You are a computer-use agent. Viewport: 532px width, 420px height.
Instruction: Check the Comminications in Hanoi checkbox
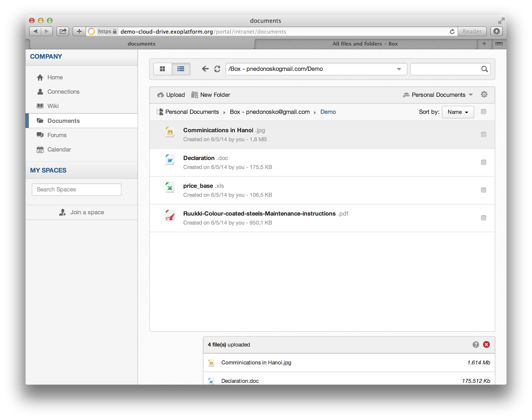483,134
